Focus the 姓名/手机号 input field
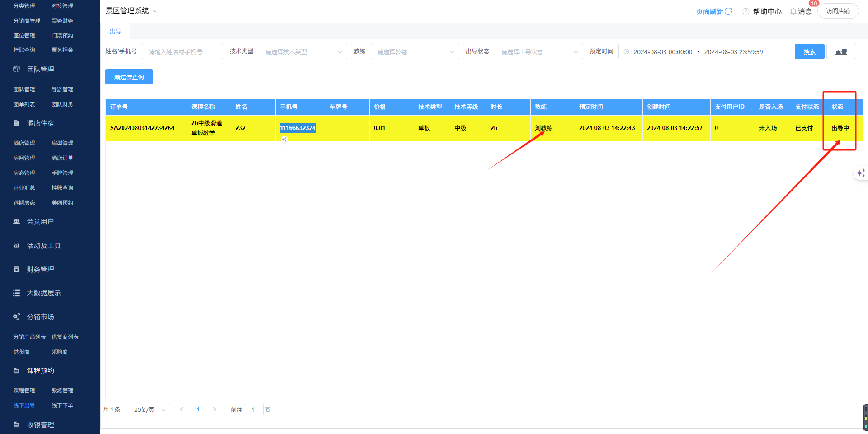Viewport: 868px width, 434px height. click(182, 52)
